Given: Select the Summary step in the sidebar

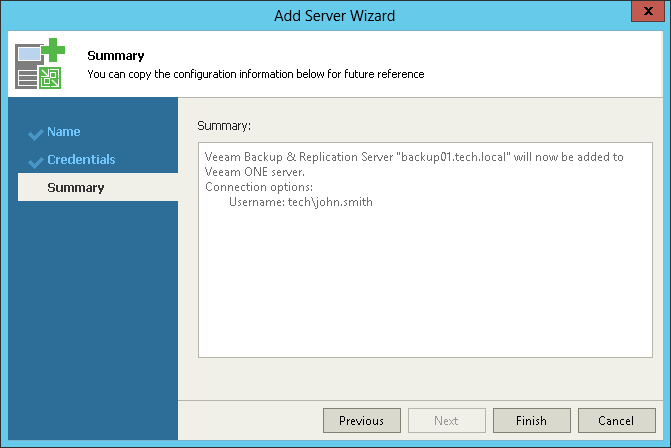Looking at the screenshot, I should [x=76, y=188].
